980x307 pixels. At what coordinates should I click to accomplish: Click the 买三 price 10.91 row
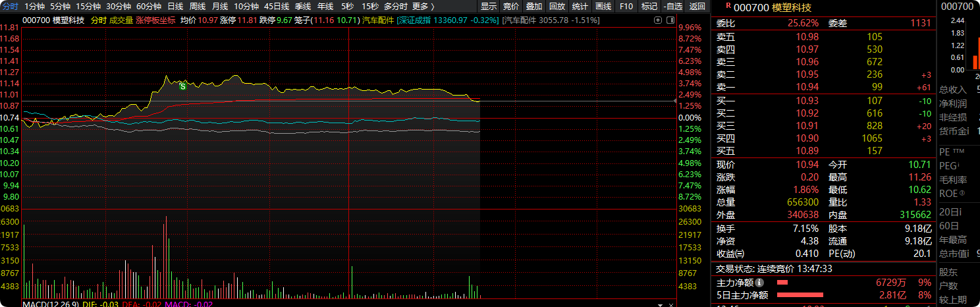(823, 126)
